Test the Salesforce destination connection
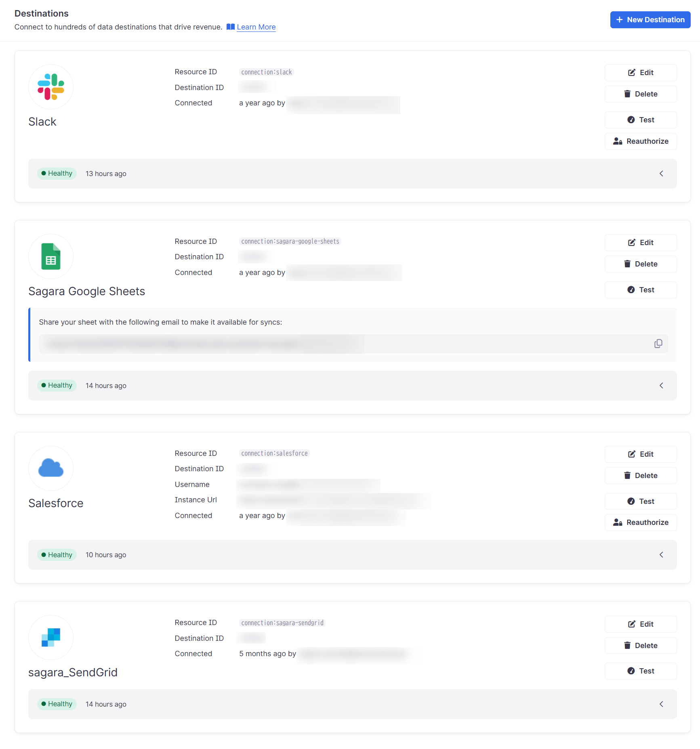The image size is (700, 749). coord(640,501)
